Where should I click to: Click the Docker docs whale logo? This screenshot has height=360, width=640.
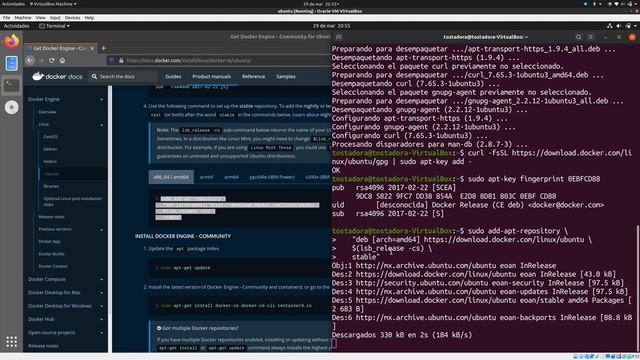[x=38, y=76]
